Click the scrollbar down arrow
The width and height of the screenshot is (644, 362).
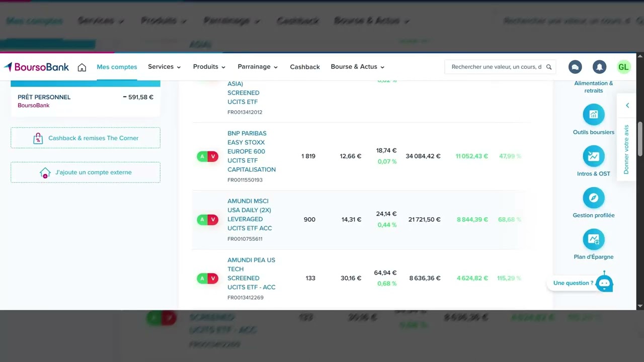click(x=640, y=306)
